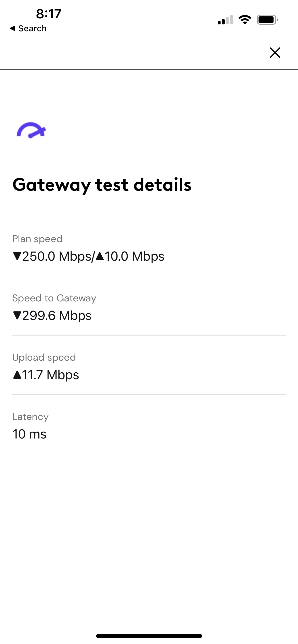The height and width of the screenshot is (644, 298).
Task: Tap the 8:17 clock in status bar
Action: 49,14
